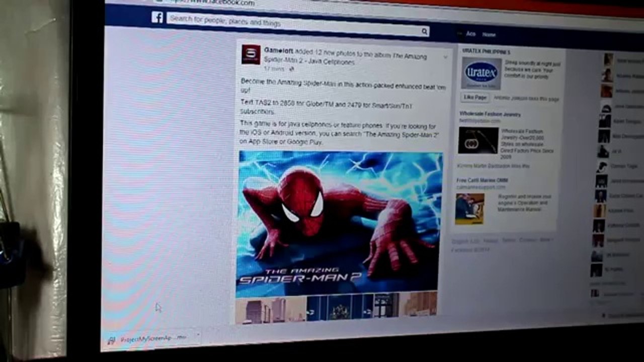644x362 pixels.
Task: Click the Like Page button
Action: [x=475, y=97]
